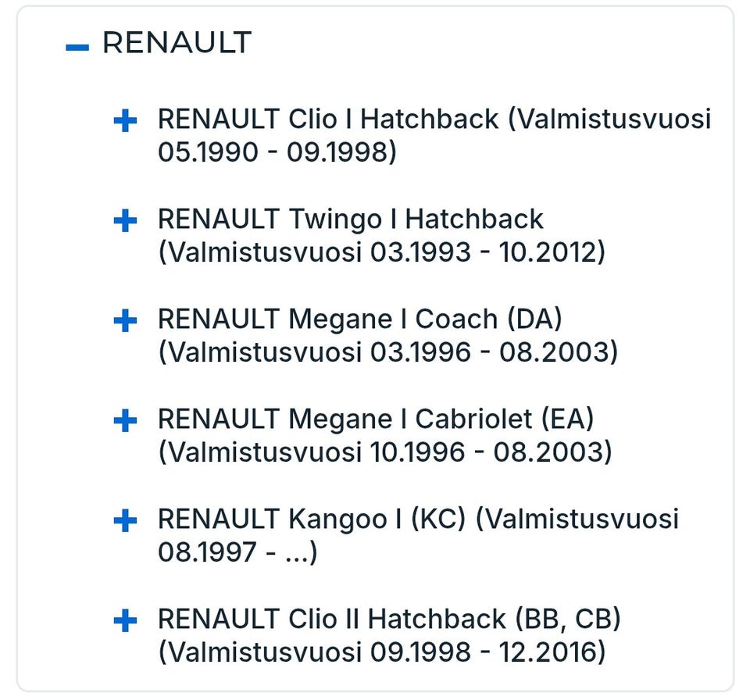
Task: Expand Clio I Hatchback with its plus icon
Action: [x=125, y=121]
